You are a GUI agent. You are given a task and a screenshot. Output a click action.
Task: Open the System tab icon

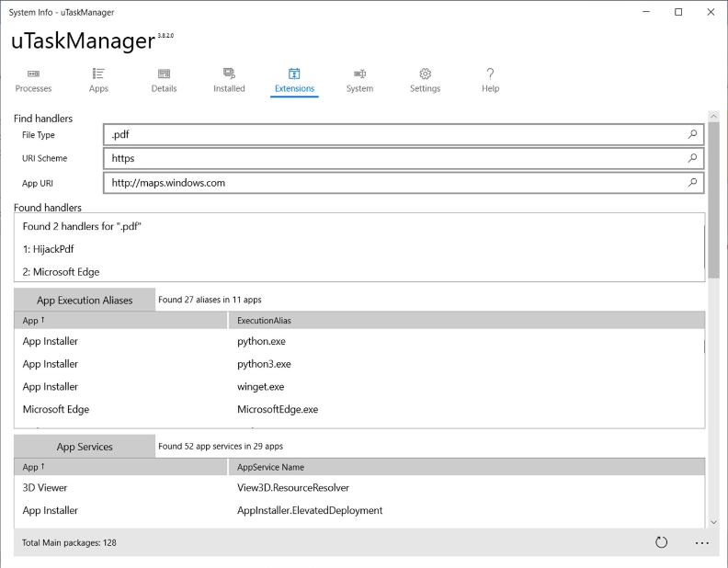(359, 74)
